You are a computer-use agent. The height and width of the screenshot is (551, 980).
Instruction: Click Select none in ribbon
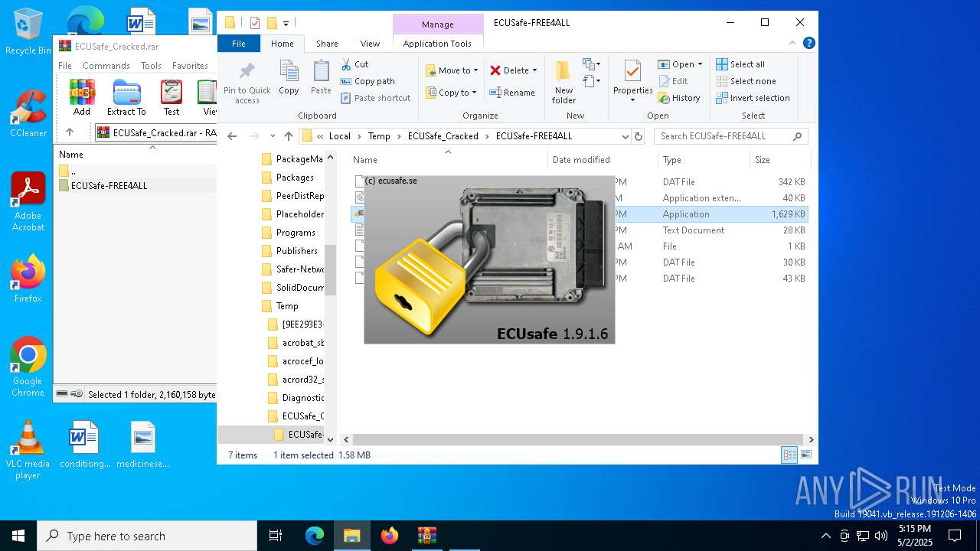pyautogui.click(x=746, y=81)
